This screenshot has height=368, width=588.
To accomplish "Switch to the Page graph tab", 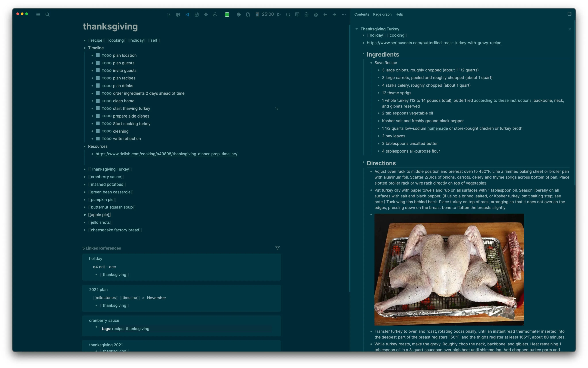I will [382, 15].
